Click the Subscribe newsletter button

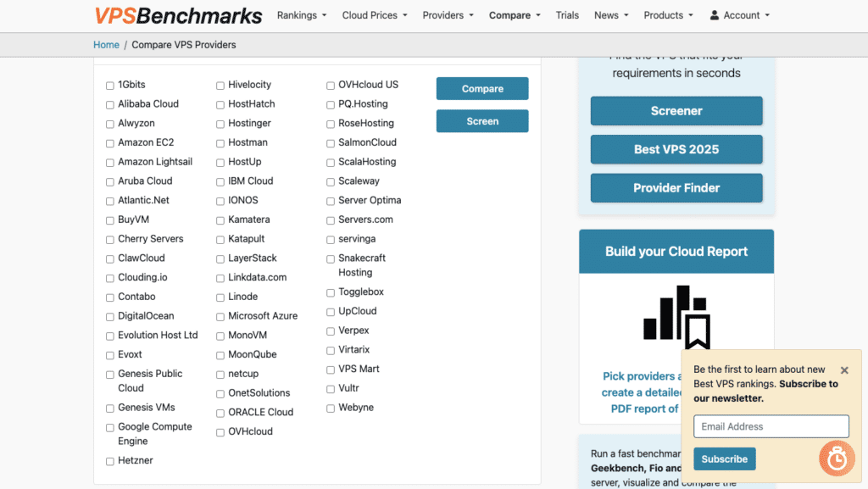pos(725,459)
